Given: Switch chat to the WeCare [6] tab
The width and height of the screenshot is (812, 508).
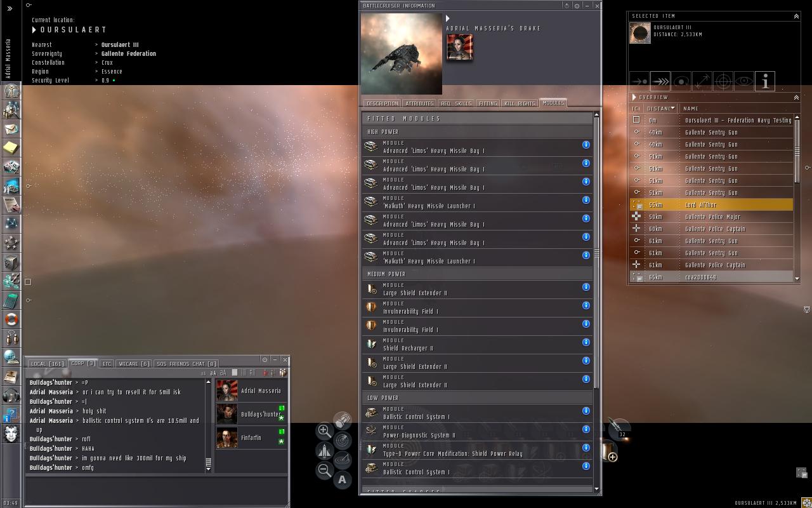Looking at the screenshot, I should (134, 364).
